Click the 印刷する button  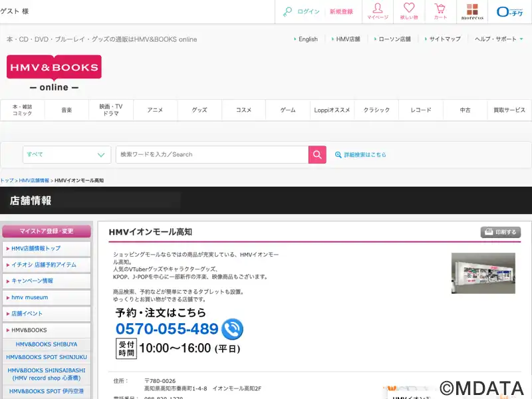tap(501, 232)
